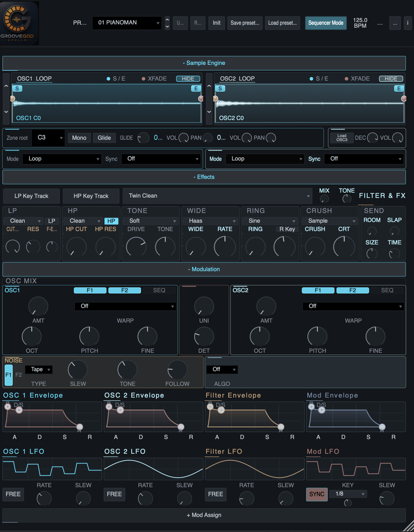Viewport: 414px width, 532px height.
Task: Click Save preset button
Action: (245, 23)
